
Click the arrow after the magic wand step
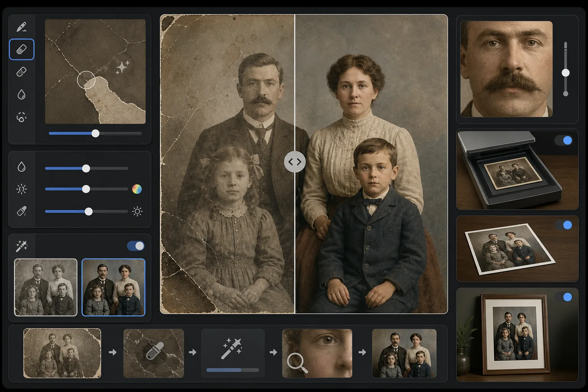(273, 352)
